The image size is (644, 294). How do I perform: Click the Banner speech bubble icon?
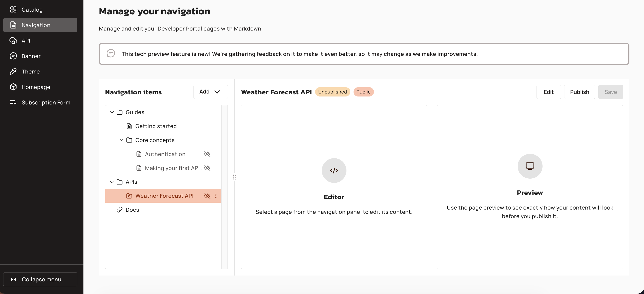point(13,56)
